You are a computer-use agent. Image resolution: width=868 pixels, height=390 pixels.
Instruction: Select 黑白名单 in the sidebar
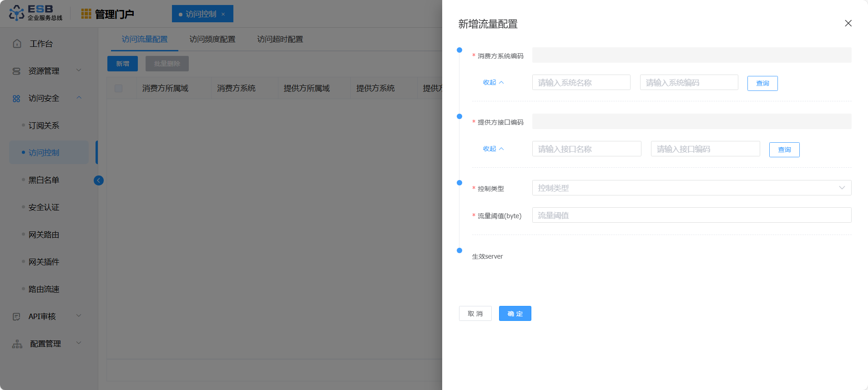pyautogui.click(x=44, y=180)
